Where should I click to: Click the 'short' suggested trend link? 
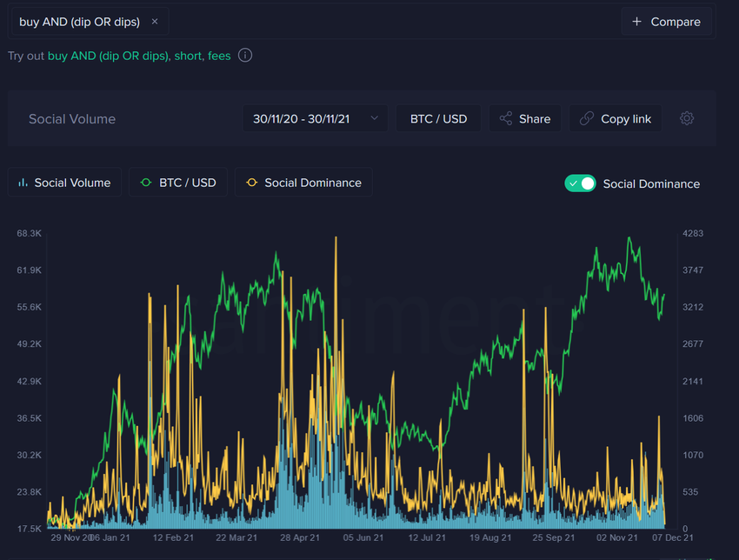[x=187, y=56]
